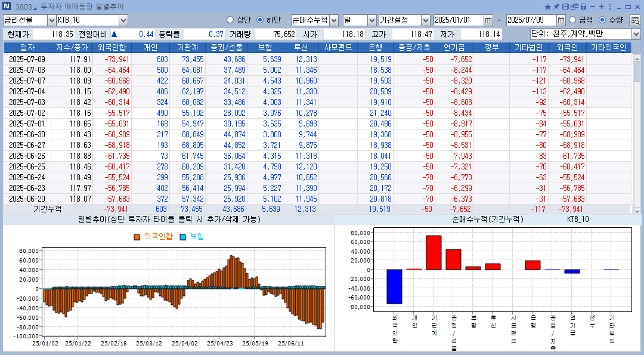Click the 은행 column header
The width and height of the screenshot is (644, 355).
[376, 48]
